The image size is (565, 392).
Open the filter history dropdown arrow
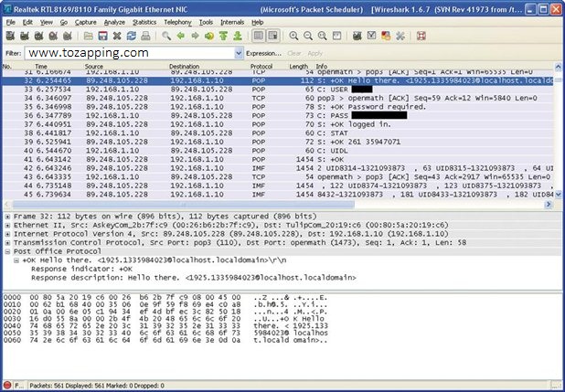tap(239, 53)
